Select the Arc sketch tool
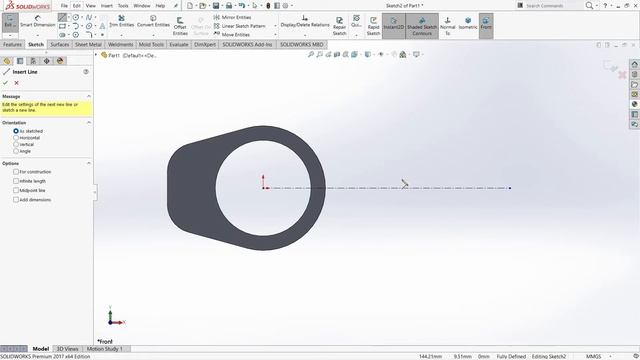This screenshot has width=640, height=360. [x=76, y=26]
